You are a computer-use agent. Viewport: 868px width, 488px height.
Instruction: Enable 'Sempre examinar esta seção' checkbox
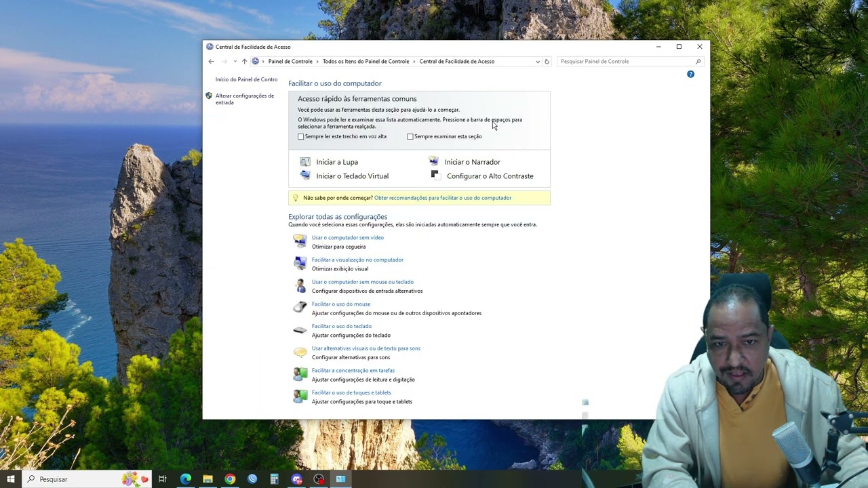tap(410, 137)
